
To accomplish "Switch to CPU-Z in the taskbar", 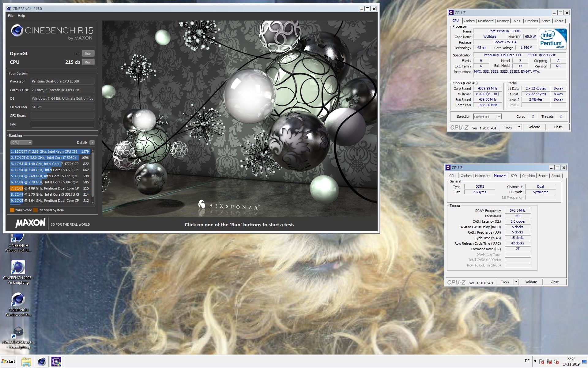I will 56,362.
